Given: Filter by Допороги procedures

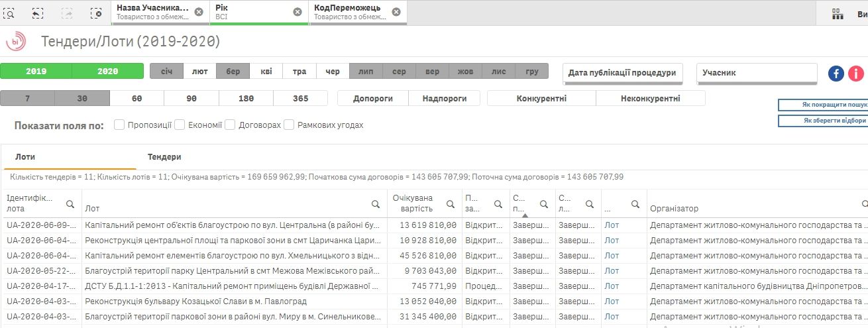Looking at the screenshot, I should pyautogui.click(x=372, y=99).
